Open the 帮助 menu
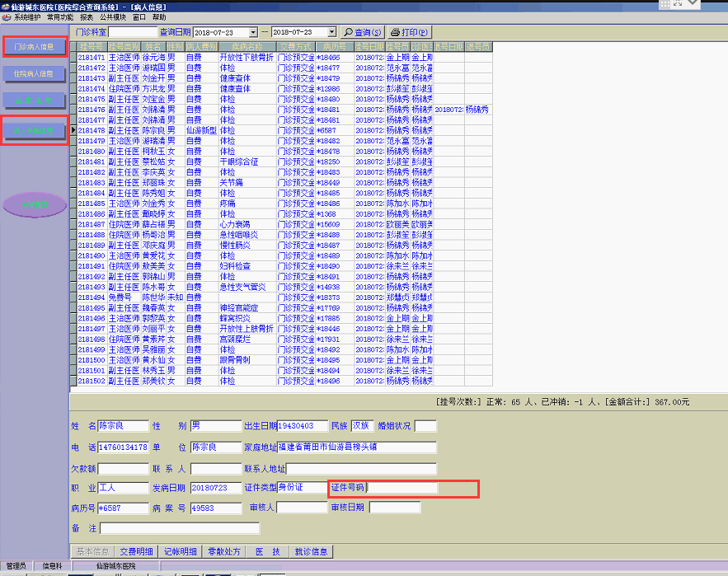The width and height of the screenshot is (728, 576). pos(159,17)
